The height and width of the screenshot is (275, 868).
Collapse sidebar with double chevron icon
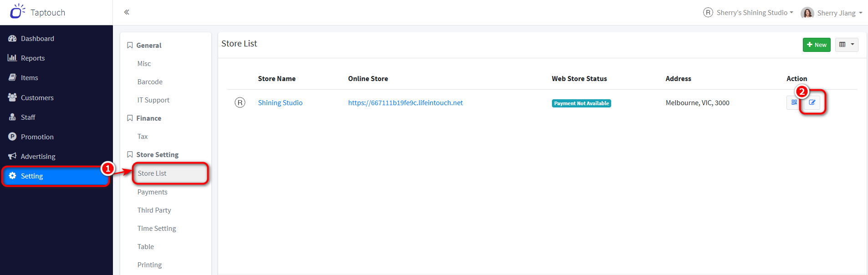[127, 12]
